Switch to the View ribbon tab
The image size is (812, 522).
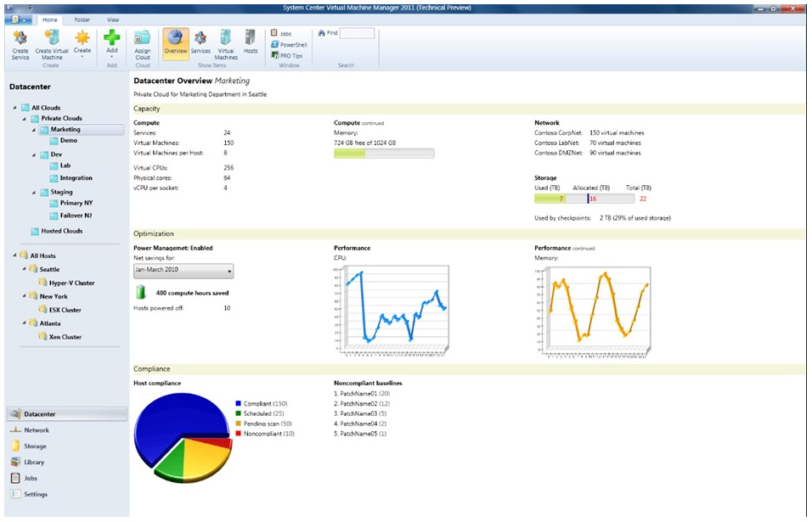click(x=113, y=20)
